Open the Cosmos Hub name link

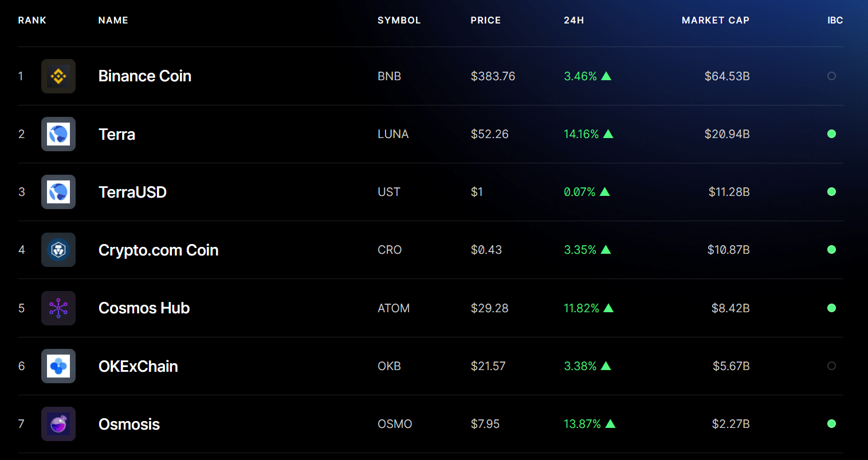144,308
